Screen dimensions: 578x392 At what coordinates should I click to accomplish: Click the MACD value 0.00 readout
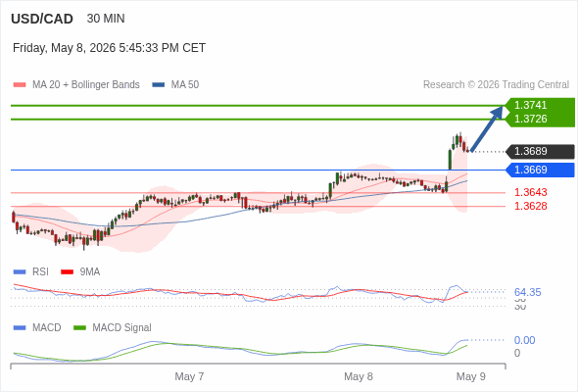point(524,340)
